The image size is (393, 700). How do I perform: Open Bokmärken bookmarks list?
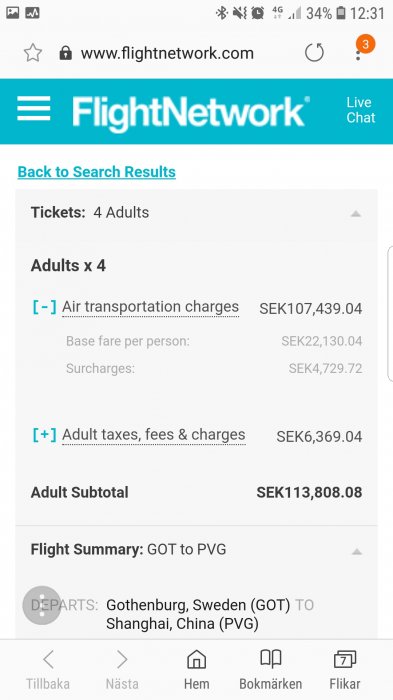(271, 669)
